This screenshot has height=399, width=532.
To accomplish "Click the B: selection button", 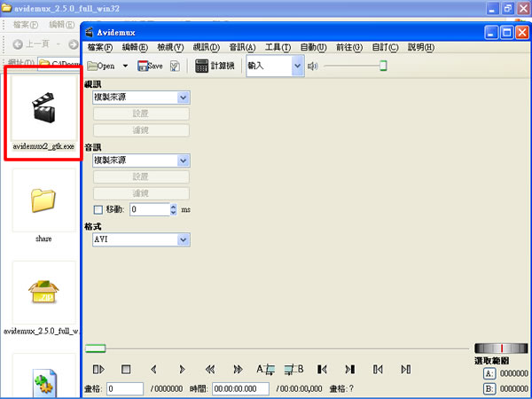I will 489,389.
